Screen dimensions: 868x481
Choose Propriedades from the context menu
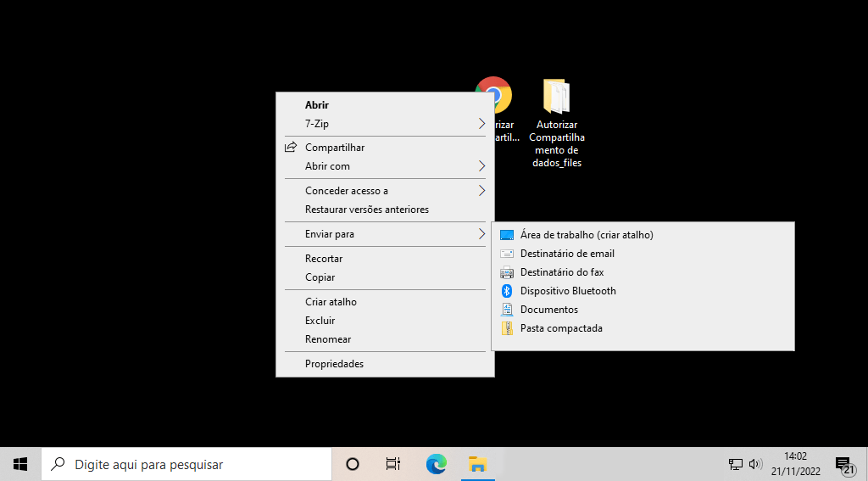[x=334, y=364]
